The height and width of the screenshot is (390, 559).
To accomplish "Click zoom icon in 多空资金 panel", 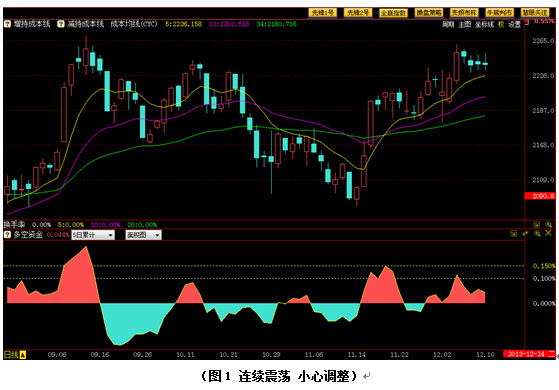I will [537, 234].
